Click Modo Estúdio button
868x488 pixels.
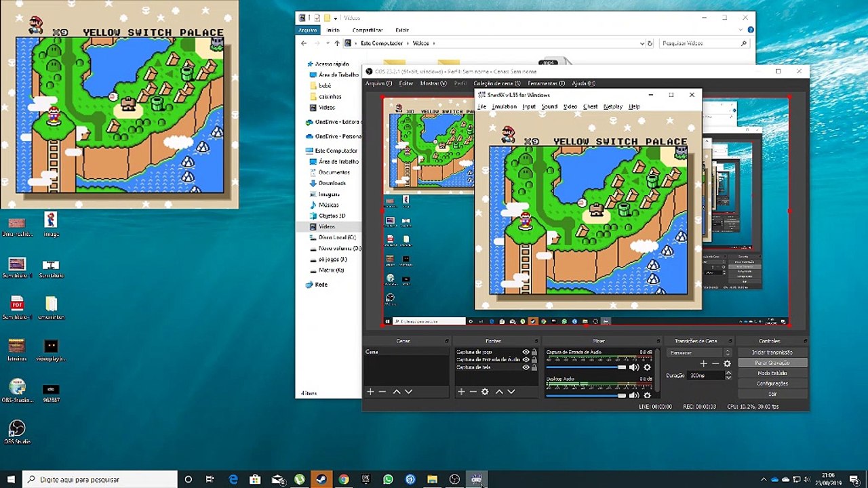pyautogui.click(x=772, y=373)
